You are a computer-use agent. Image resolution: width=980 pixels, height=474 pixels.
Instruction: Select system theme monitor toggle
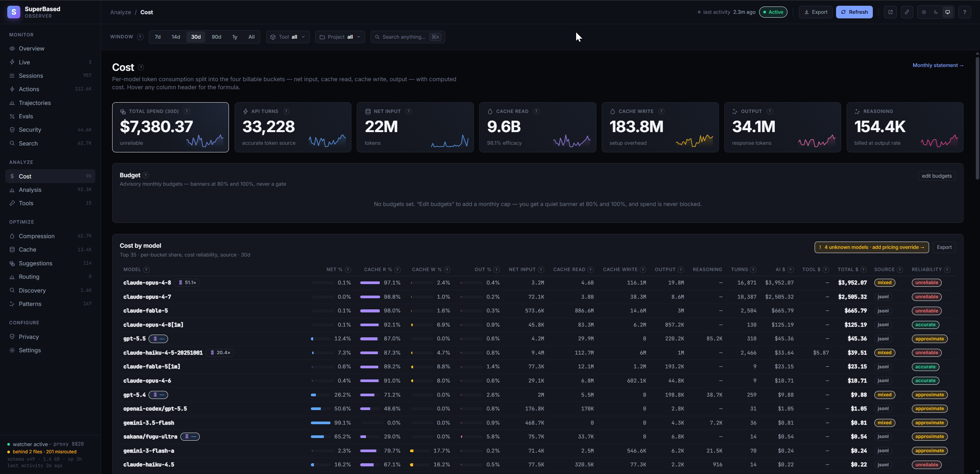click(948, 12)
